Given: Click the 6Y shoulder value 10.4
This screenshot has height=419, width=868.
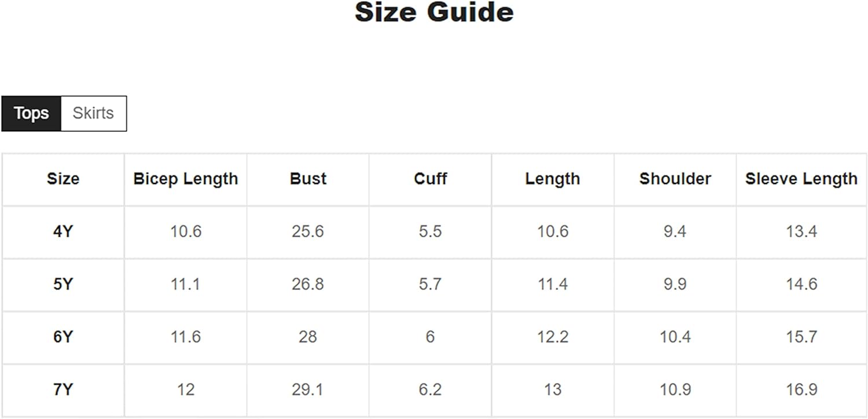Looking at the screenshot, I should [x=675, y=337].
